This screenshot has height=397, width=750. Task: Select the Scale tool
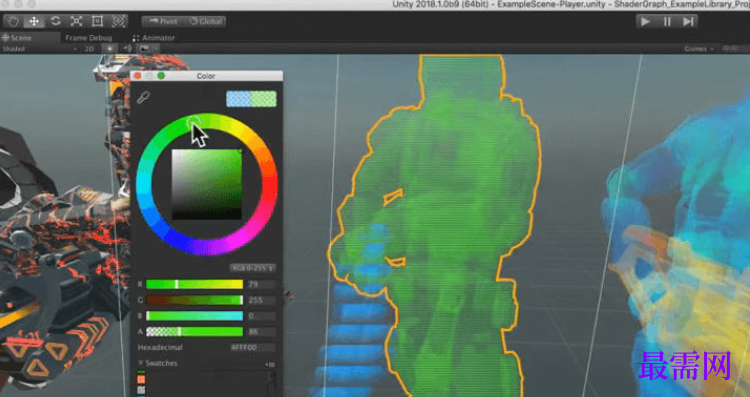77,22
